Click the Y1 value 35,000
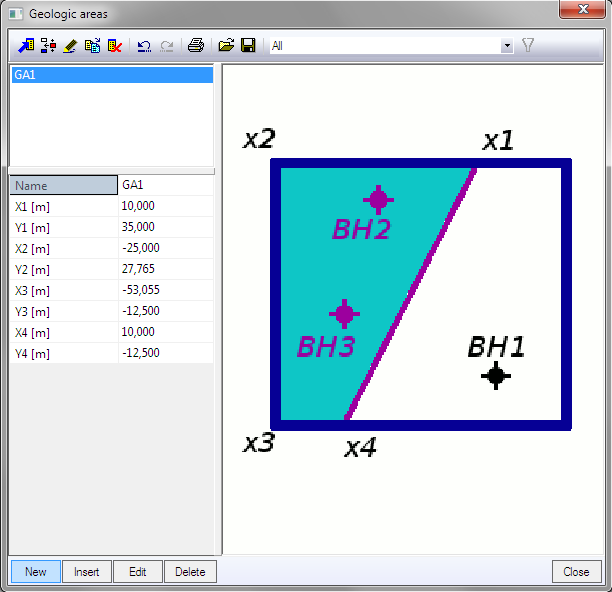 click(165, 227)
